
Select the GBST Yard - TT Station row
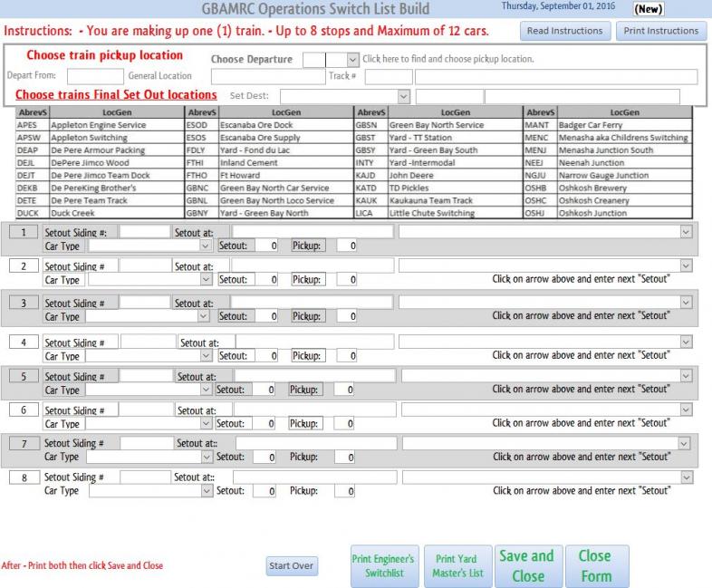pyautogui.click(x=438, y=138)
